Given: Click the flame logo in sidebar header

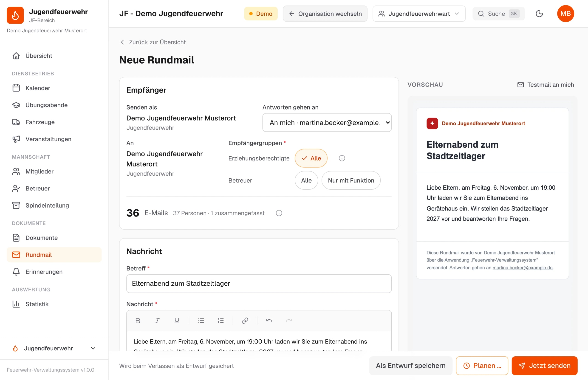Looking at the screenshot, I should [x=15, y=15].
